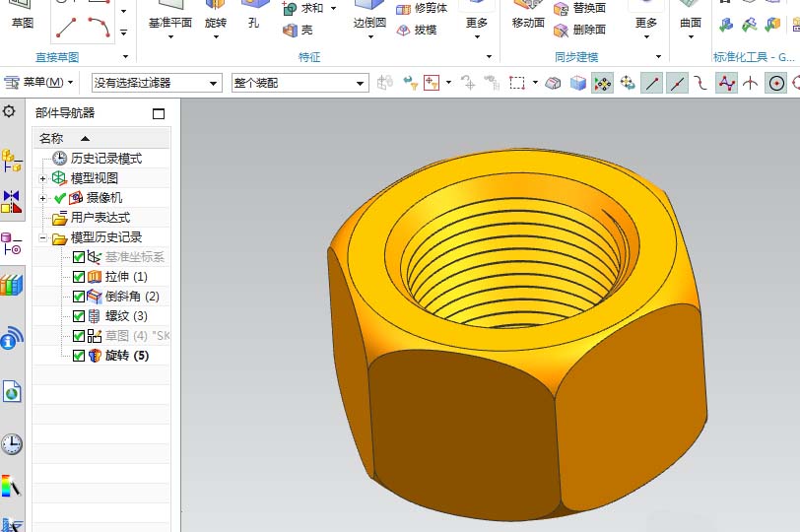Open the HD3D Tools sidebar tab
The image size is (800, 532).
click(11, 338)
